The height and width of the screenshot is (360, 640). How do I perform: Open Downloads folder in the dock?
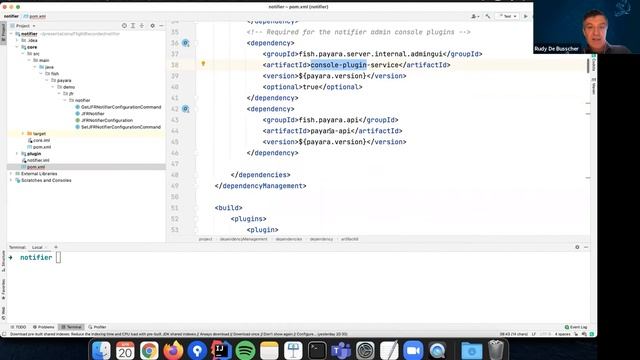(x=471, y=350)
